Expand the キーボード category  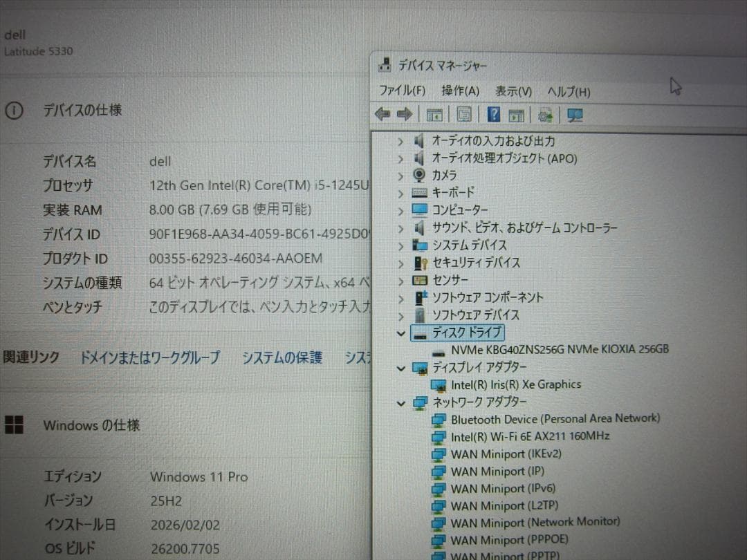pos(401,193)
